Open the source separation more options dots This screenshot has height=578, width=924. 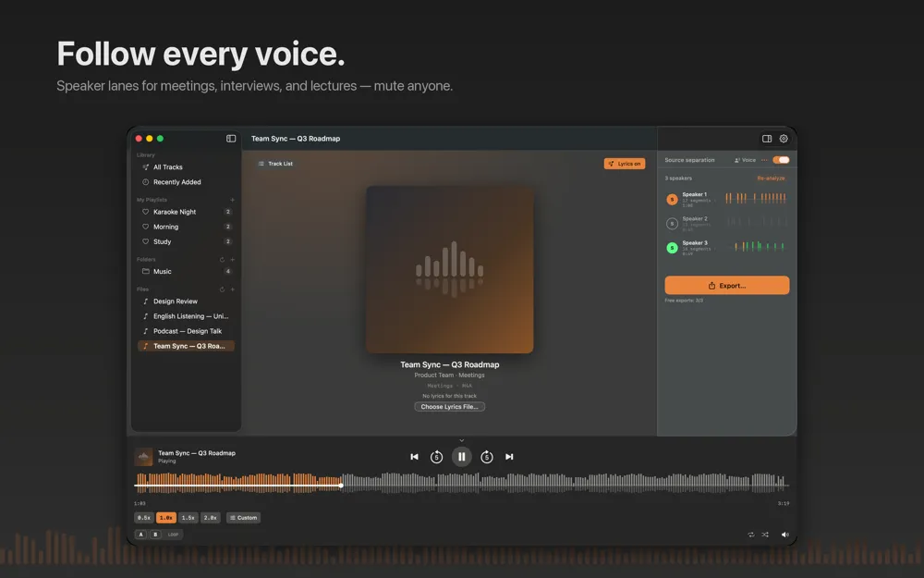click(x=764, y=160)
